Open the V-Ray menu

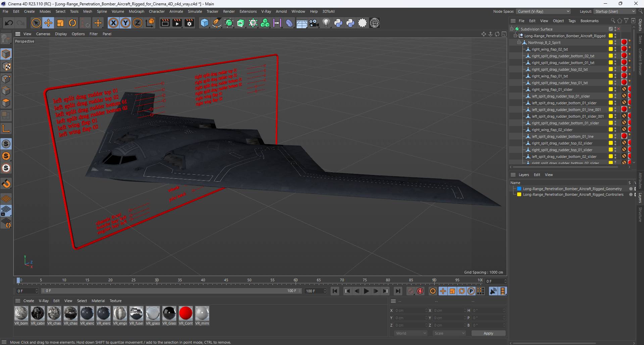266,11
